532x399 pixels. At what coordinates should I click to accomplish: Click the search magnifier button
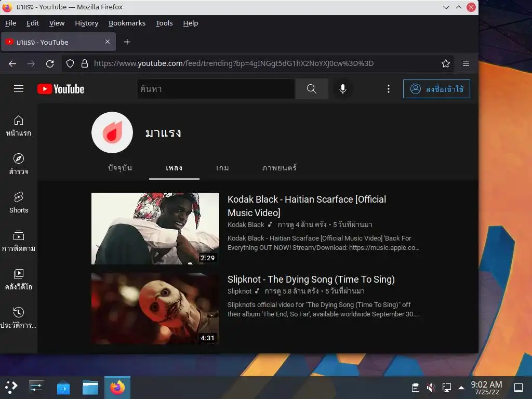coord(312,89)
